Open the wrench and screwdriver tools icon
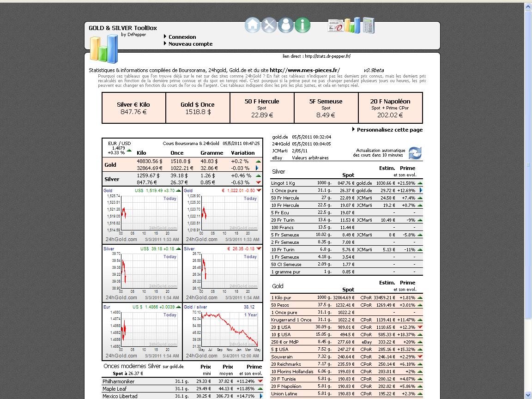The image size is (532, 399). 269,25
